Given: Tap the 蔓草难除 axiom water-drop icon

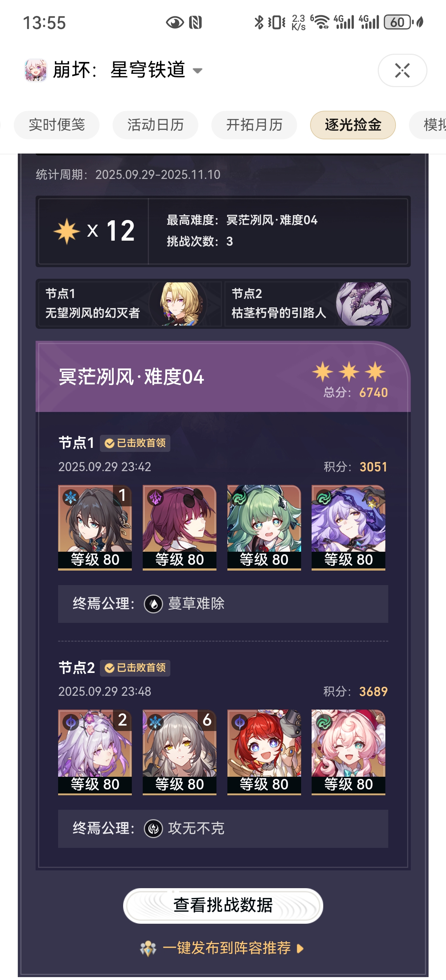Looking at the screenshot, I should 153,604.
